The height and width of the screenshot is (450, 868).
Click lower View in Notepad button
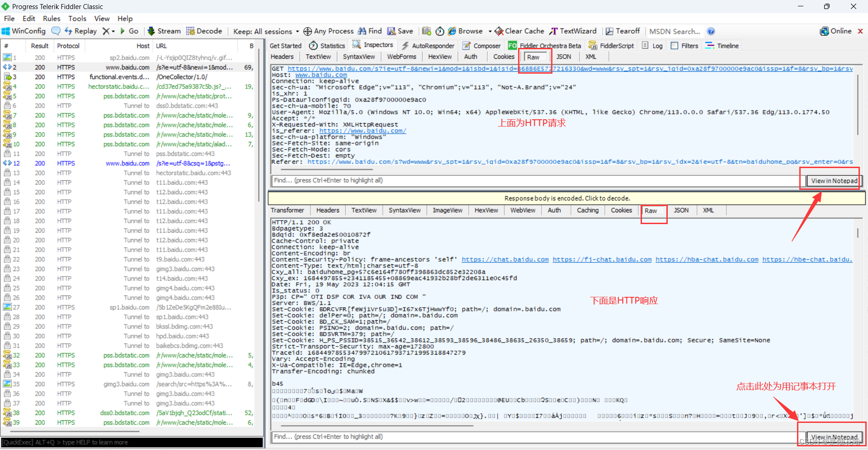834,437
